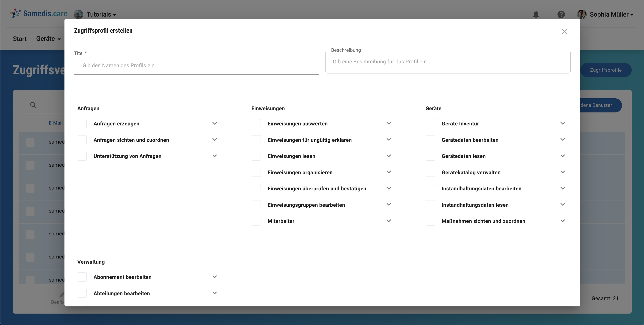Expand the Abonnement bearbeiten chevron
This screenshot has width=644, height=325.
tap(214, 277)
